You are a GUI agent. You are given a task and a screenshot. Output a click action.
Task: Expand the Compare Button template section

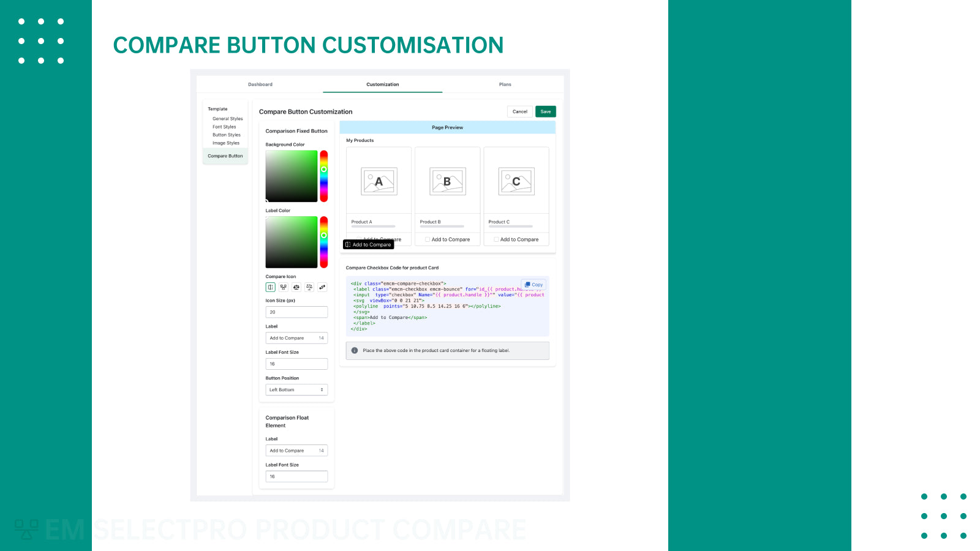225,156
